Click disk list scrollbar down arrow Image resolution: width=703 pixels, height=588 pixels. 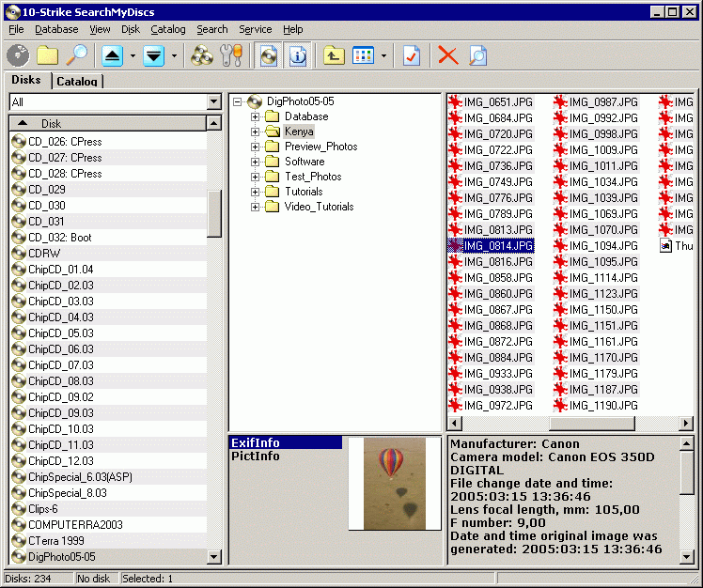(x=214, y=557)
